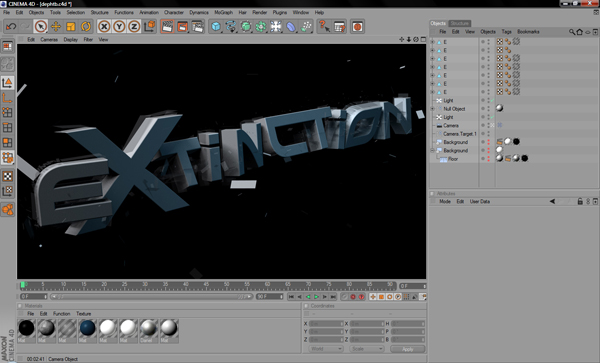Expand the Null Object tree item
This screenshot has height=363, width=600.
(x=433, y=109)
